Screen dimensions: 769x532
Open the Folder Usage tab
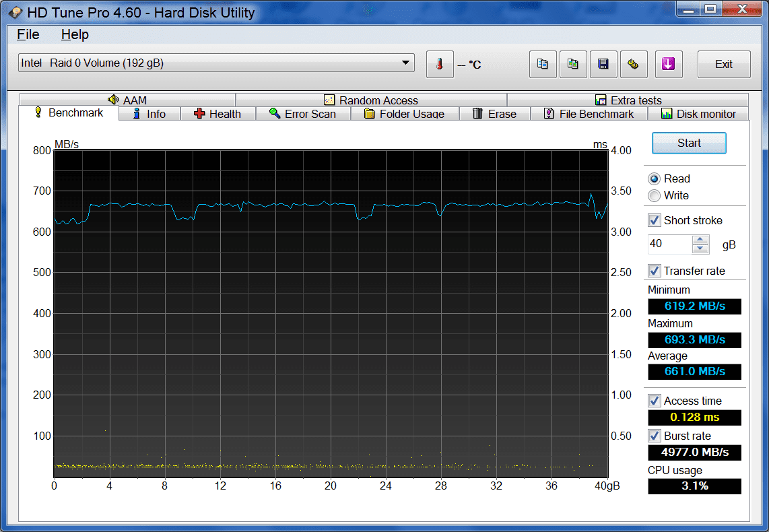(405, 114)
